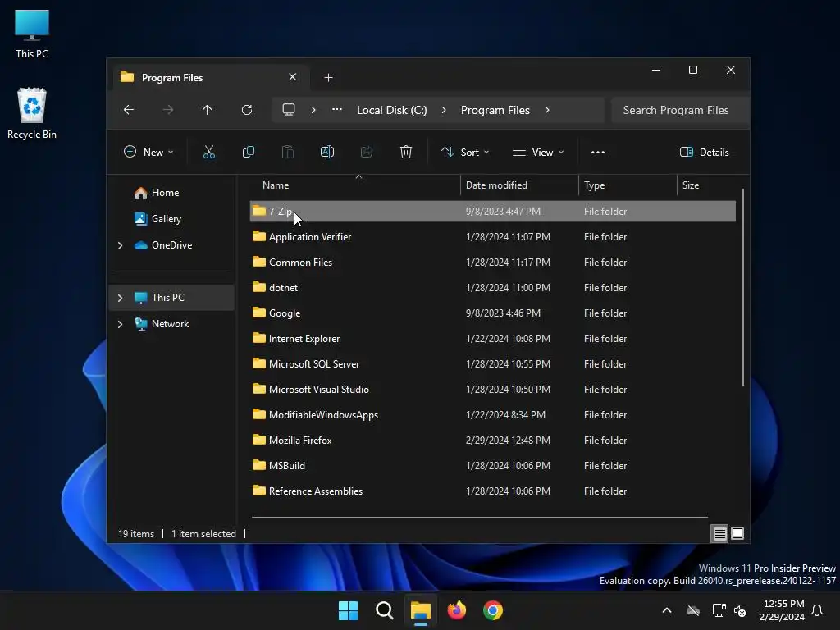Click the Share icon in toolbar
This screenshot has width=840, height=630.
pyautogui.click(x=367, y=152)
